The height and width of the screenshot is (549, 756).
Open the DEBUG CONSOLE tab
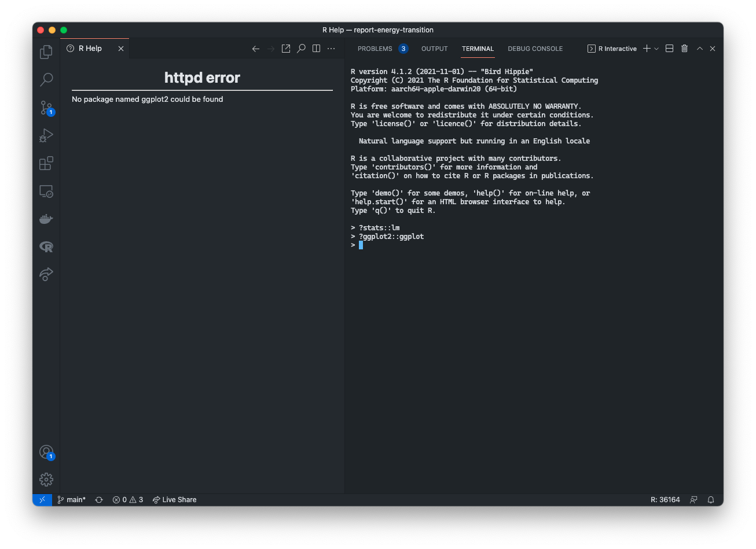click(x=535, y=49)
